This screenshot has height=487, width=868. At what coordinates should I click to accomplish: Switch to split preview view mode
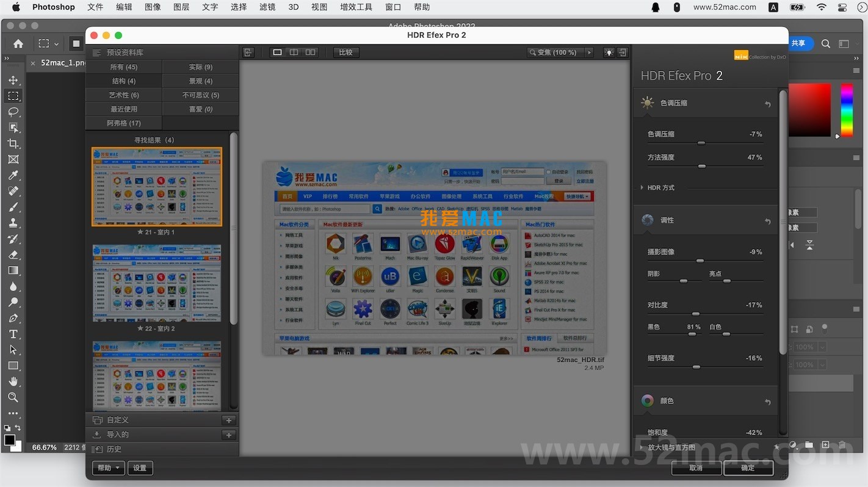[294, 52]
